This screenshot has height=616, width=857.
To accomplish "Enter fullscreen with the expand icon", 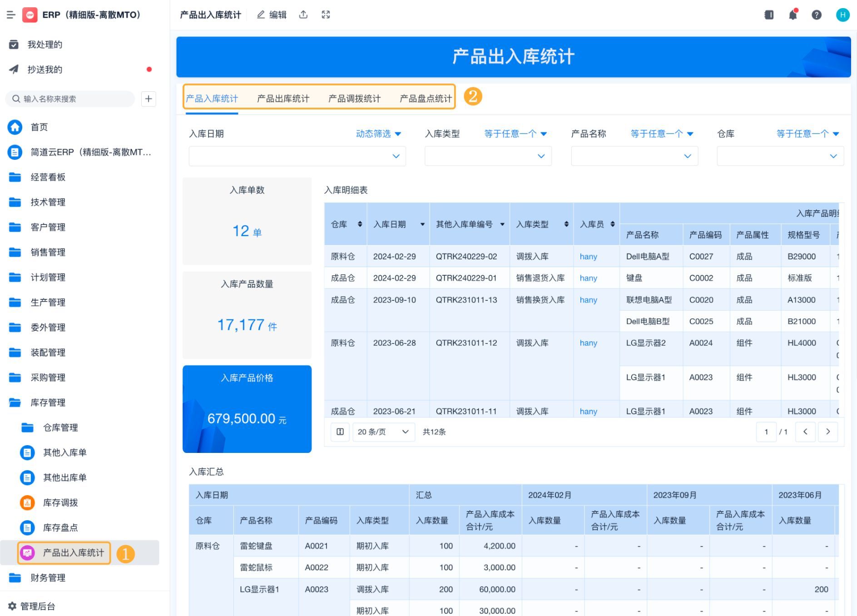I will (326, 15).
